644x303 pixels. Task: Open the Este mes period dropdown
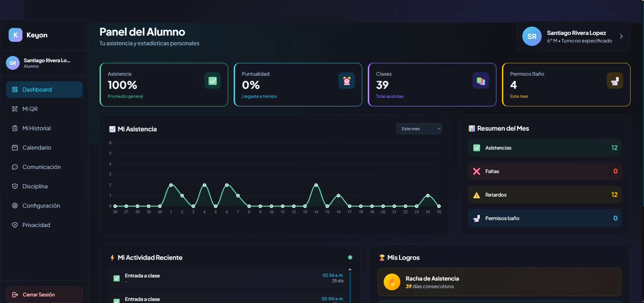pyautogui.click(x=419, y=129)
